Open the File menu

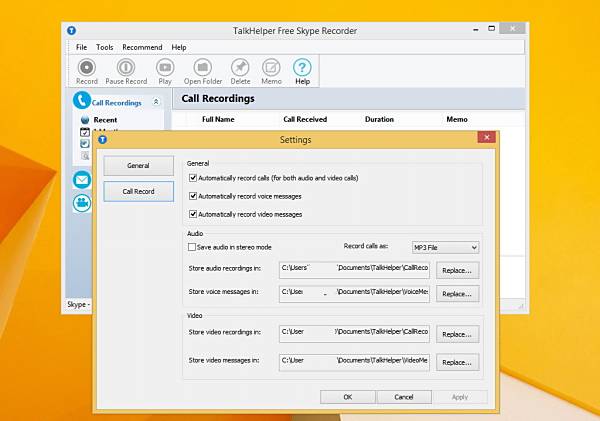(82, 47)
